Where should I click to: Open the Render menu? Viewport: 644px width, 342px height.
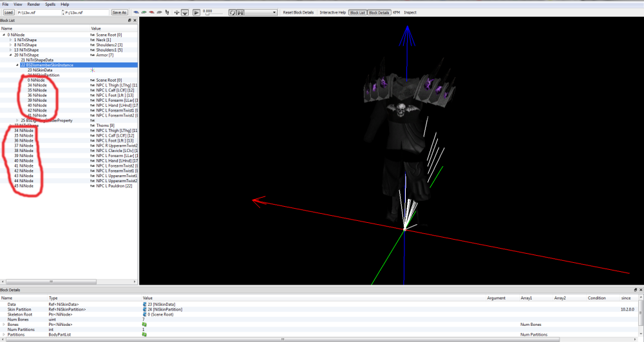33,4
